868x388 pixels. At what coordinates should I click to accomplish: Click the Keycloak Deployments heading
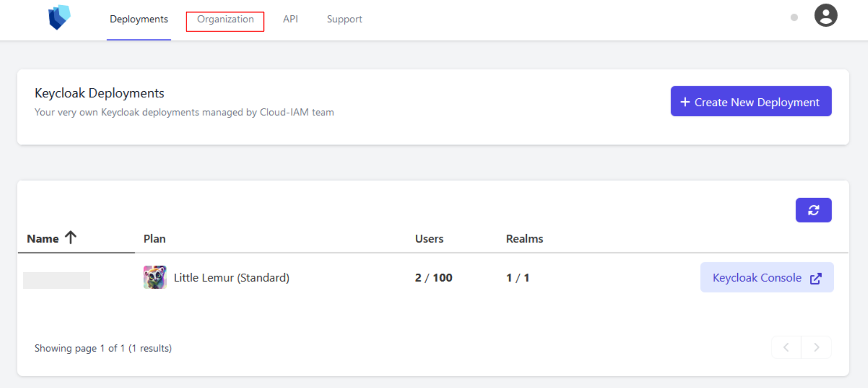coord(99,93)
